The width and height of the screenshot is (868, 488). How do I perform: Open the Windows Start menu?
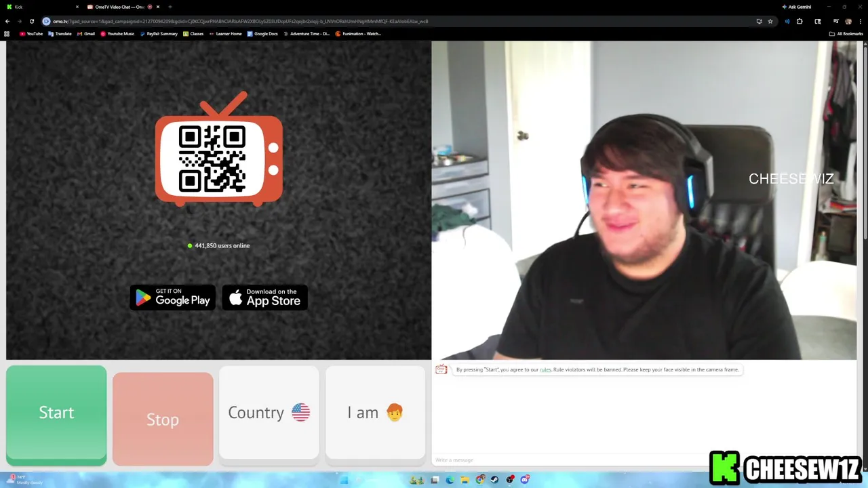coord(344,480)
